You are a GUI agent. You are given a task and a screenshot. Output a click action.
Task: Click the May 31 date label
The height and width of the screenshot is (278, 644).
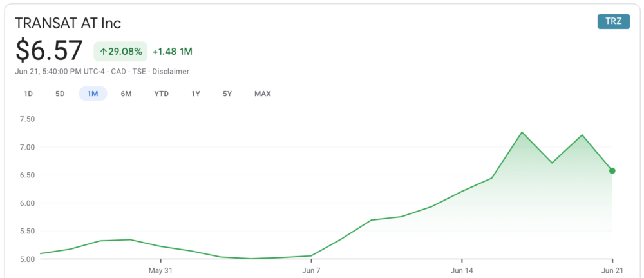[160, 270]
